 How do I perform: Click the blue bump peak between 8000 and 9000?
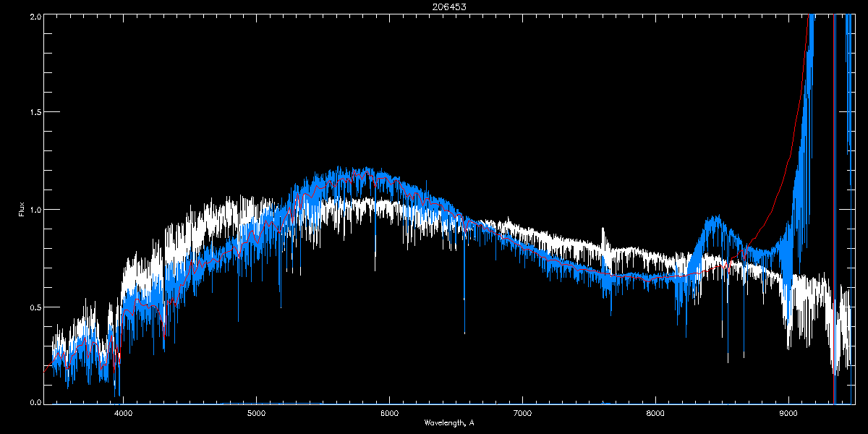pyautogui.click(x=716, y=218)
